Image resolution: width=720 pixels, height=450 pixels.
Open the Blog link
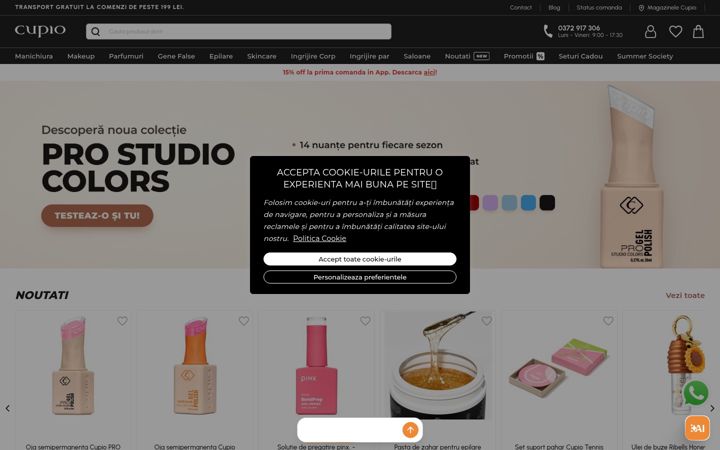(x=554, y=8)
